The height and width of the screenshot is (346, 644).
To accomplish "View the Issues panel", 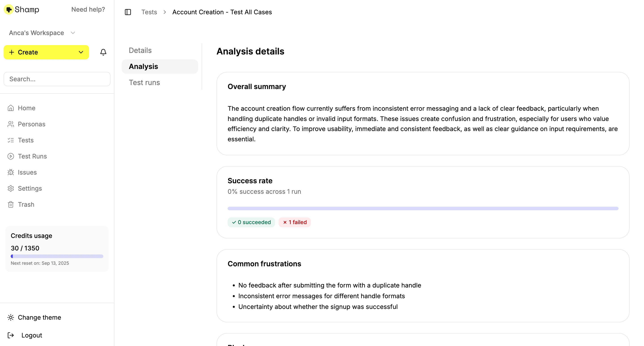I will coord(27,172).
